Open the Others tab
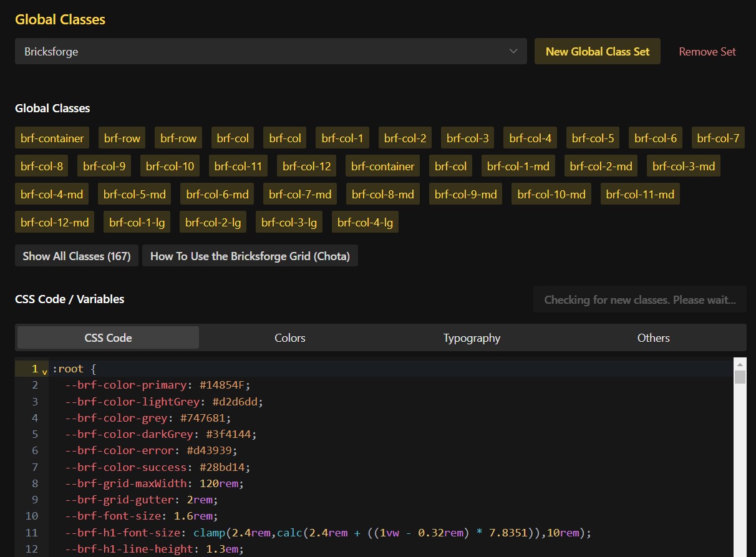 point(653,337)
